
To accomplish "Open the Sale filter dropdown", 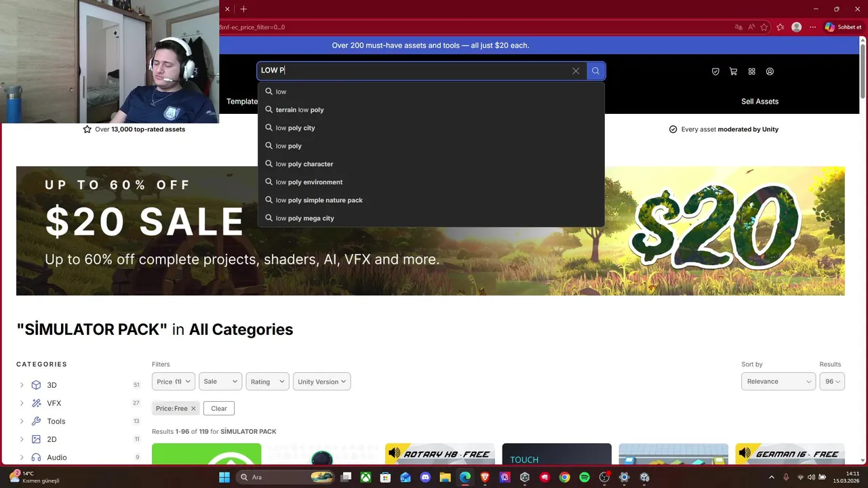I will tap(220, 382).
